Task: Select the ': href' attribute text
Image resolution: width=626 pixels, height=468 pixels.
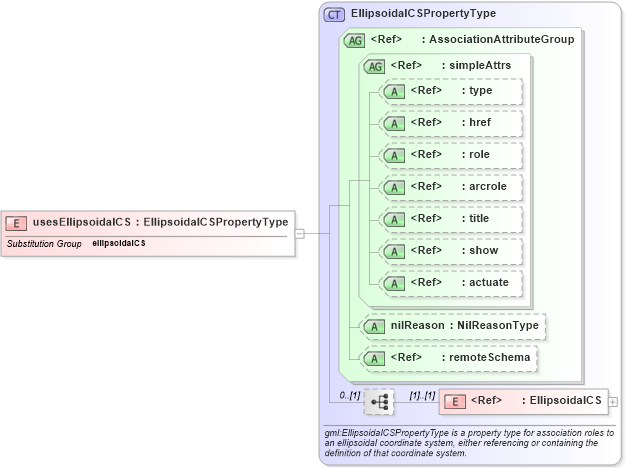Action: click(476, 122)
